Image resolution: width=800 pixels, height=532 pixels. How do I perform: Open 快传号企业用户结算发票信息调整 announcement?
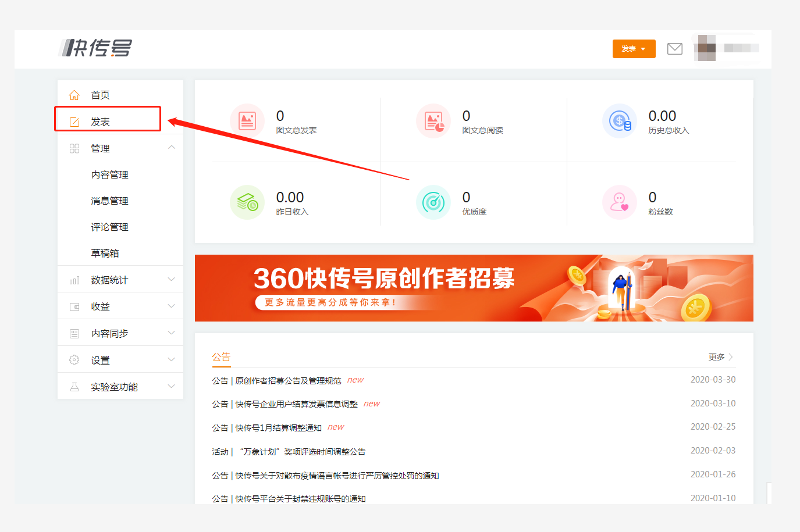pyautogui.click(x=296, y=404)
